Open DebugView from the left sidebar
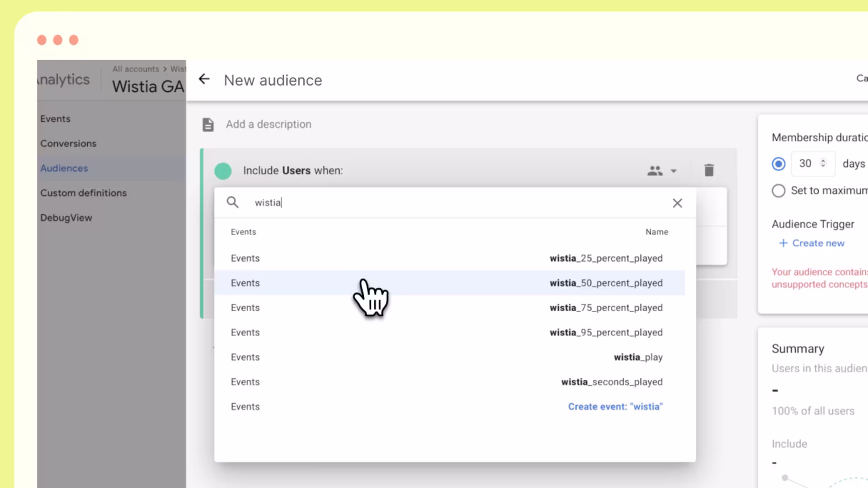868x488 pixels. click(66, 217)
